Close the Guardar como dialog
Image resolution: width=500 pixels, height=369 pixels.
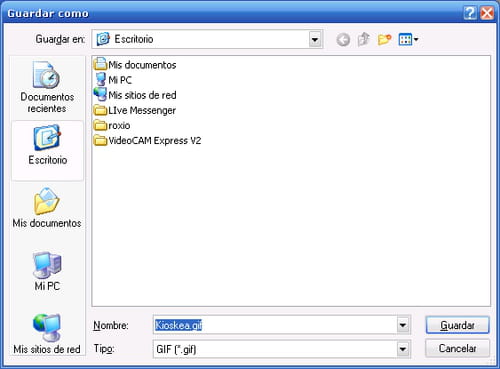coord(487,13)
